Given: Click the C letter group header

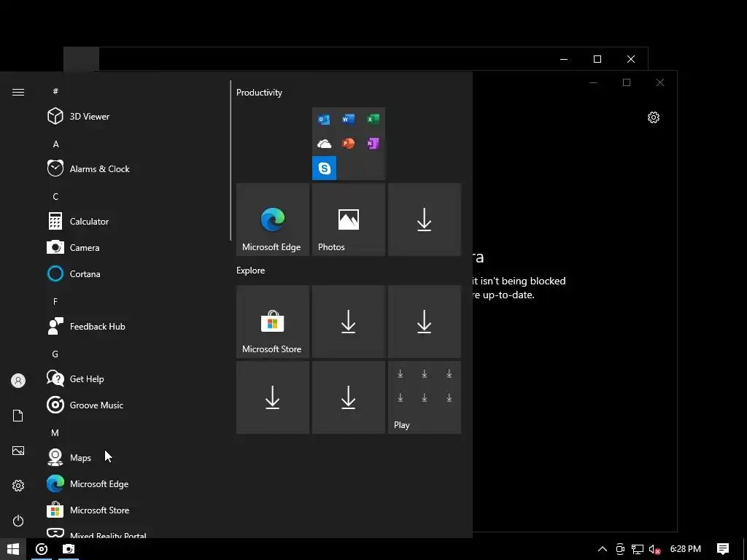Looking at the screenshot, I should point(55,196).
